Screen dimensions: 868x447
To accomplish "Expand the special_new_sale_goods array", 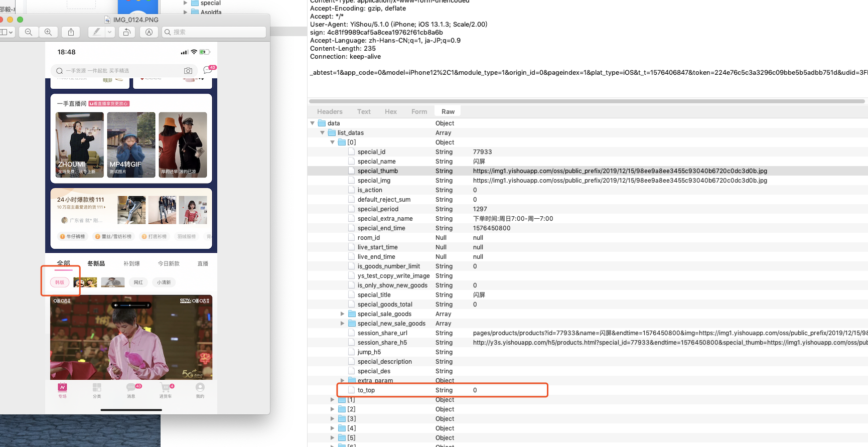I will (342, 324).
